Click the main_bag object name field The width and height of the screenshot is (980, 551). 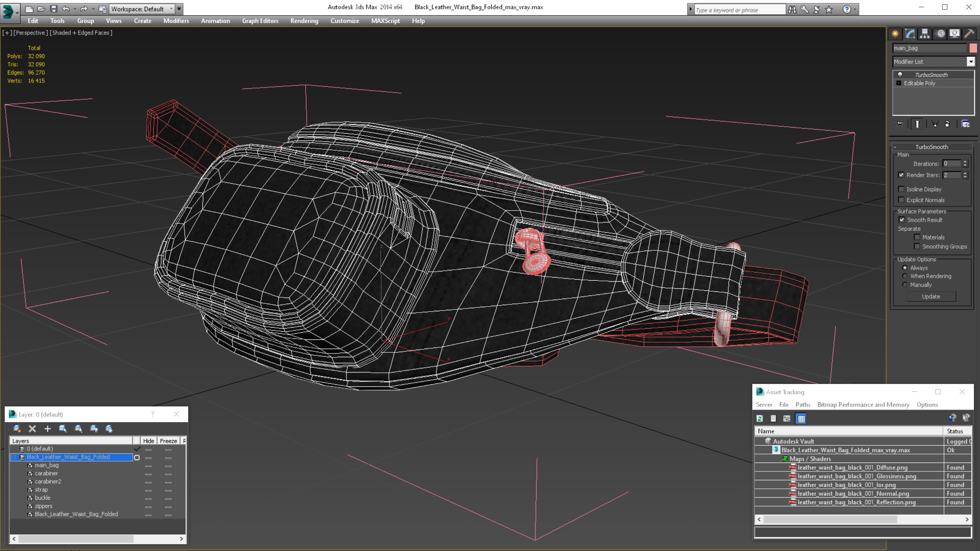(x=930, y=48)
